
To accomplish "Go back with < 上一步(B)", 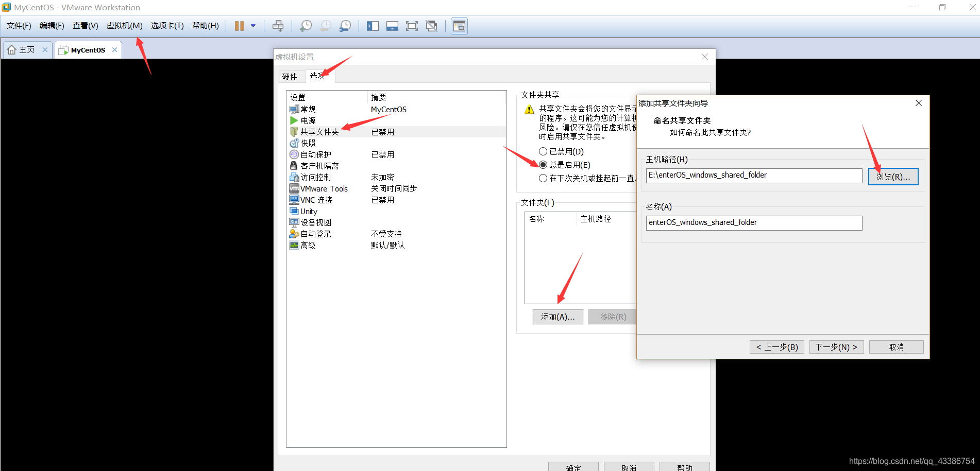I will point(777,347).
